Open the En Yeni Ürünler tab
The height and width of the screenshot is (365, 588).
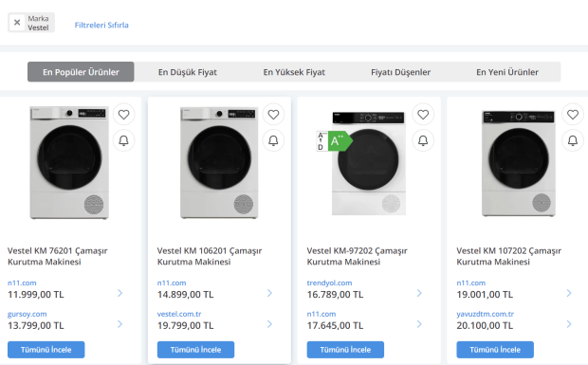[507, 72]
